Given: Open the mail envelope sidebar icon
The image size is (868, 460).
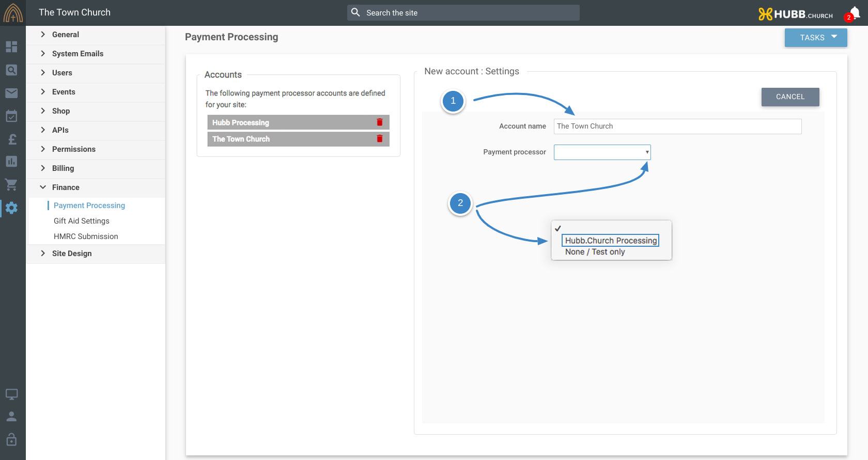Looking at the screenshot, I should (x=11, y=93).
